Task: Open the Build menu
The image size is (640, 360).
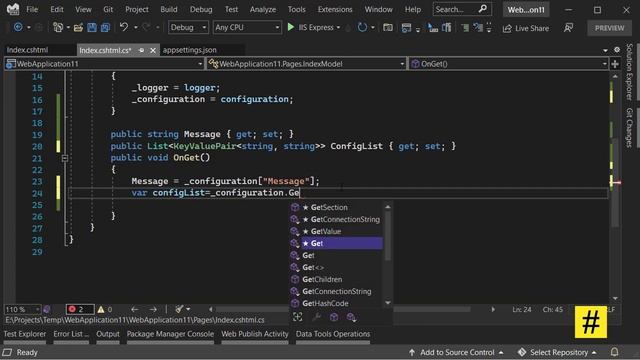Action: tap(169, 9)
